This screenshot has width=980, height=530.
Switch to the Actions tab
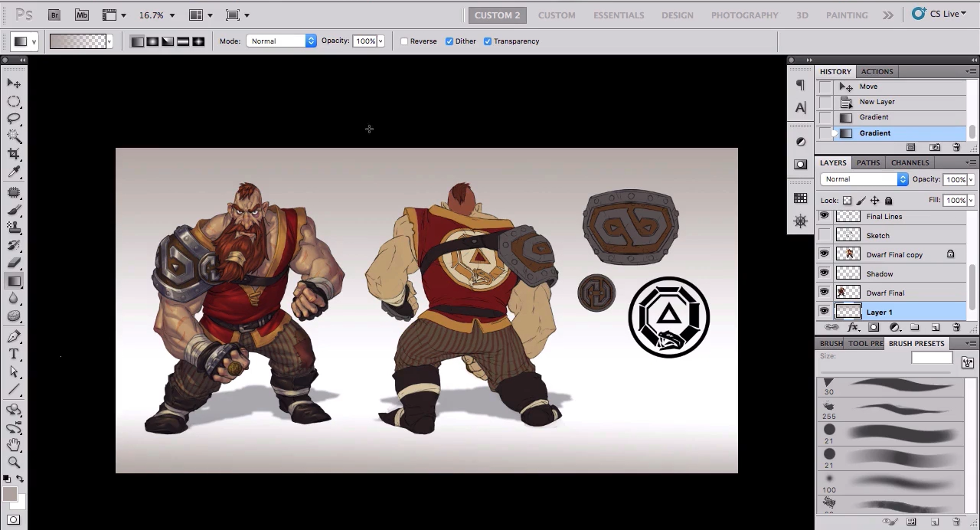tap(877, 72)
